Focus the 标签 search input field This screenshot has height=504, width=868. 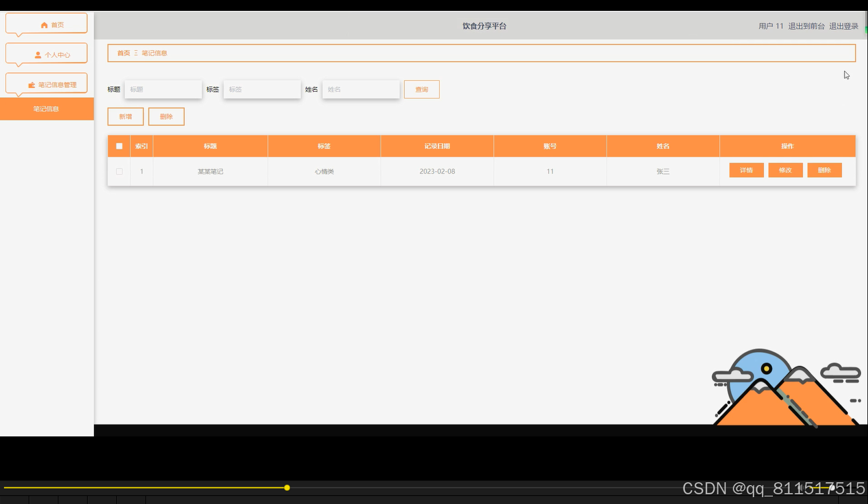262,89
